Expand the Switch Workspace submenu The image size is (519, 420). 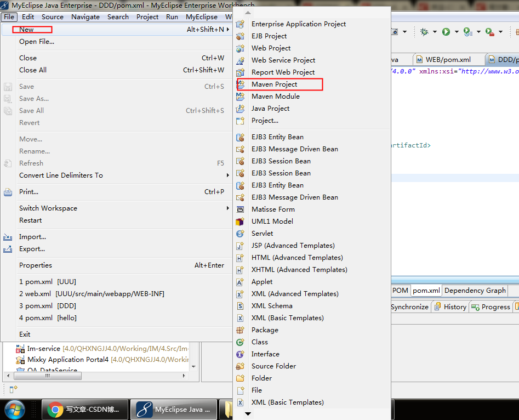(x=228, y=208)
